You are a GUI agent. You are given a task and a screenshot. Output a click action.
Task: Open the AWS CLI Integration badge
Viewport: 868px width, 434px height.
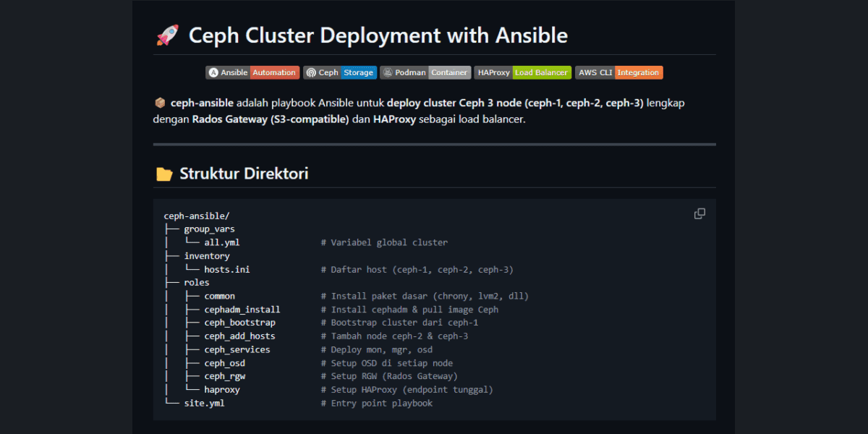[619, 72]
